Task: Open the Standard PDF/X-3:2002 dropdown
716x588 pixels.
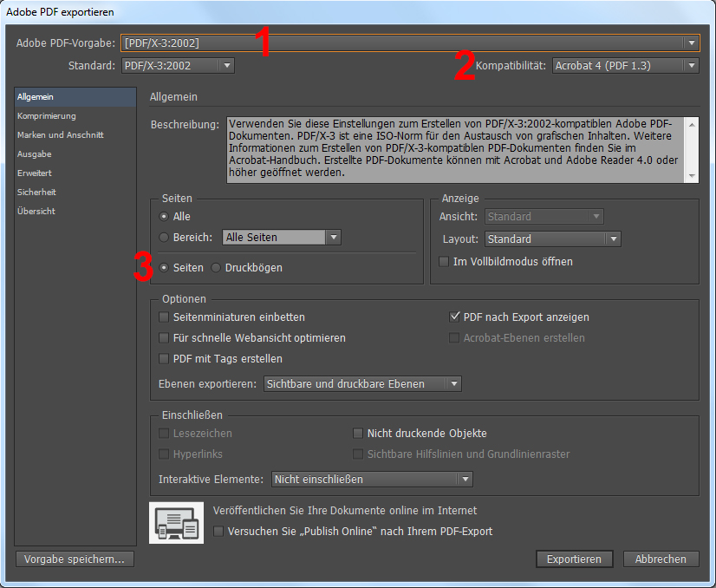Action: (177, 65)
